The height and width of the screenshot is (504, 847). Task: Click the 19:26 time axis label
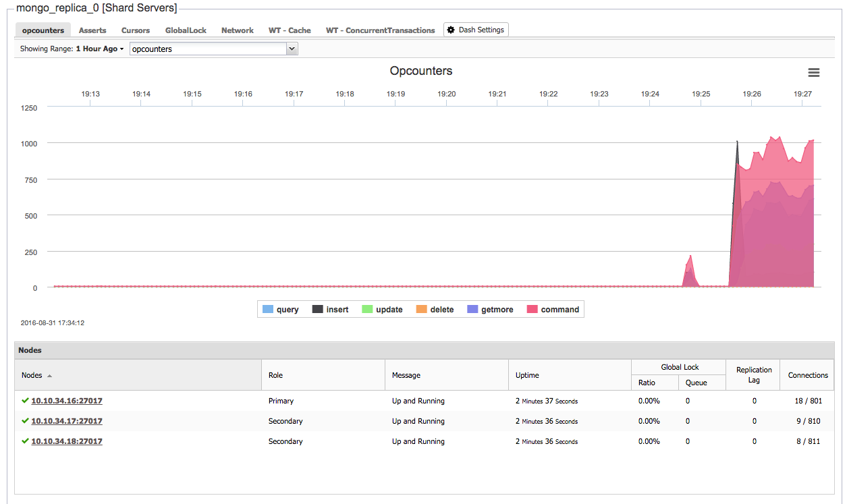click(x=752, y=94)
